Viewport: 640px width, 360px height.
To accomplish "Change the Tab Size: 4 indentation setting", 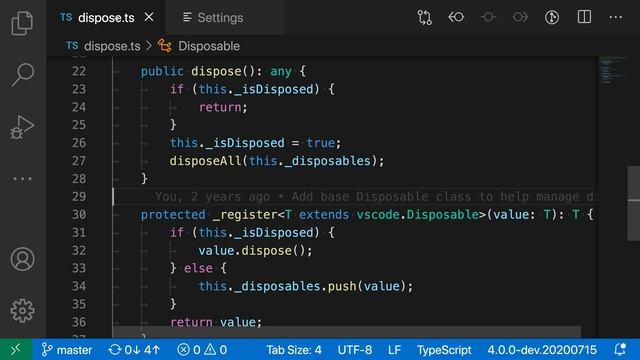I will coord(294,350).
